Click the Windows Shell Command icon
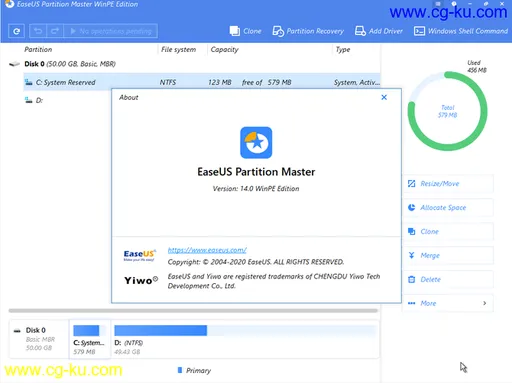This screenshot has height=383, width=512. tap(419, 31)
